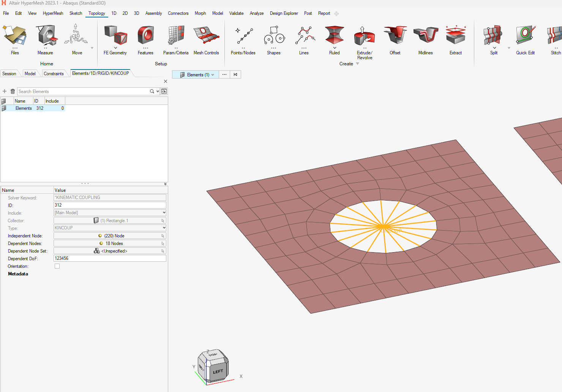The image size is (562, 392).
Task: Activate the Move tool
Action: tap(77, 40)
